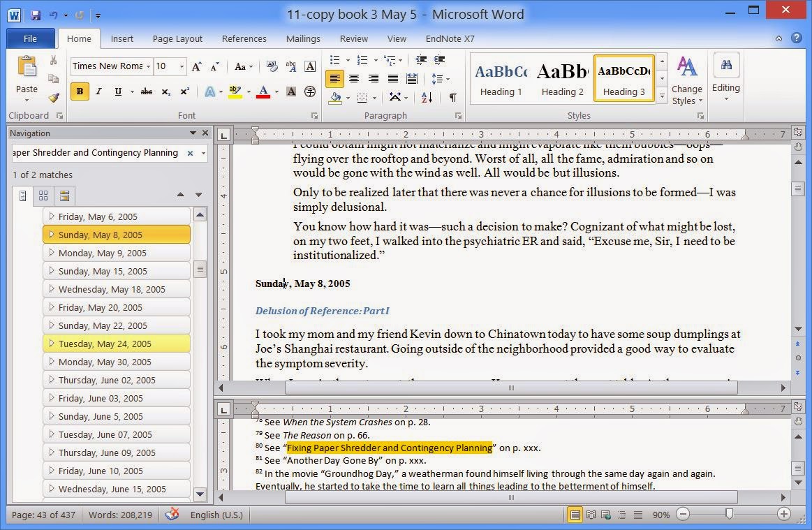Viewport: 812px width, 530px height.
Task: Toggle Strikethrough formatting button
Action: [147, 91]
